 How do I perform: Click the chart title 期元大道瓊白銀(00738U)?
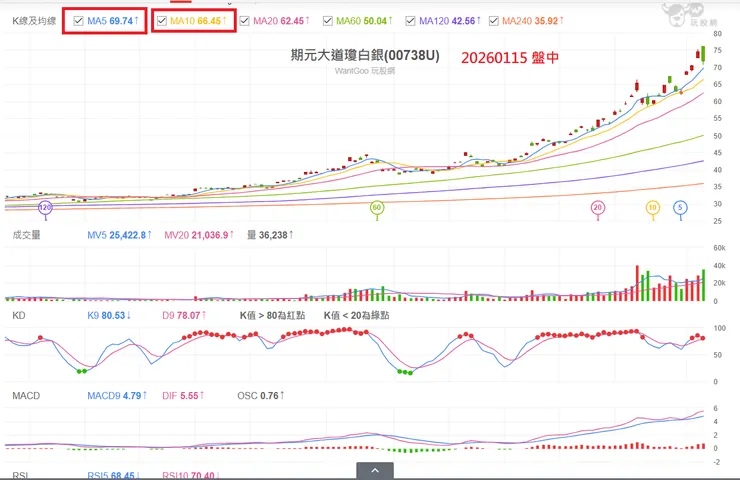click(365, 55)
